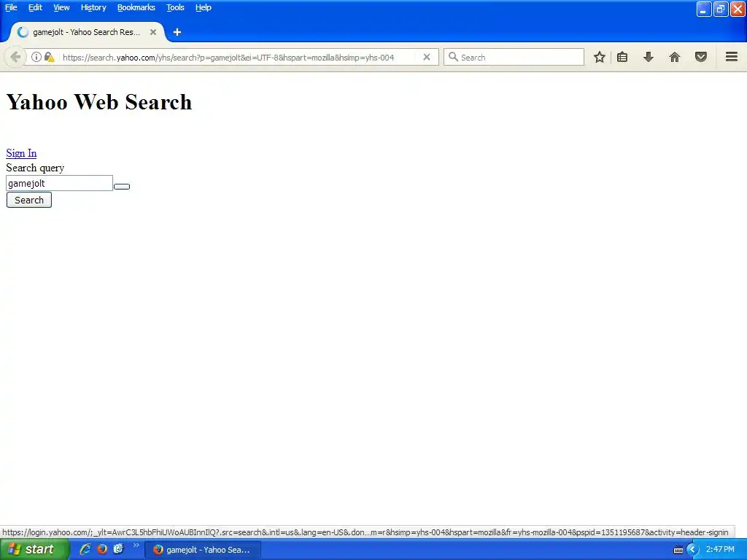Select the gamejolt - Yahoo Search Results tab
This screenshot has width=747, height=560.
(x=87, y=32)
